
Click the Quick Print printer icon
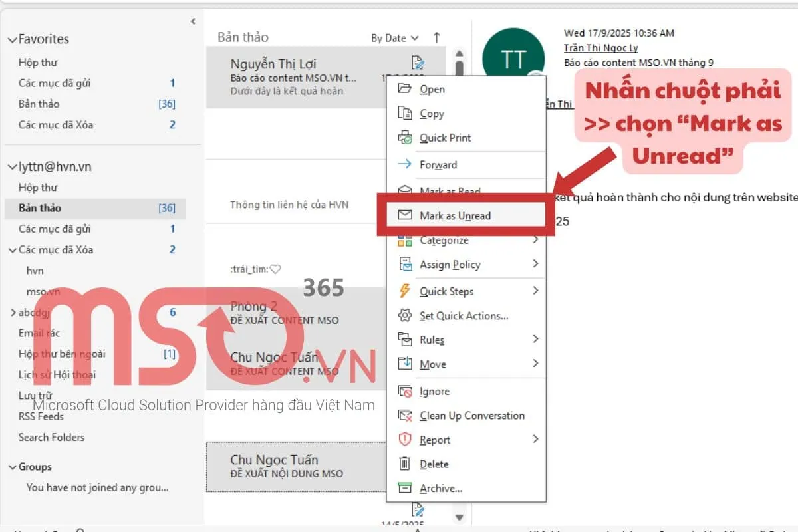tap(404, 138)
